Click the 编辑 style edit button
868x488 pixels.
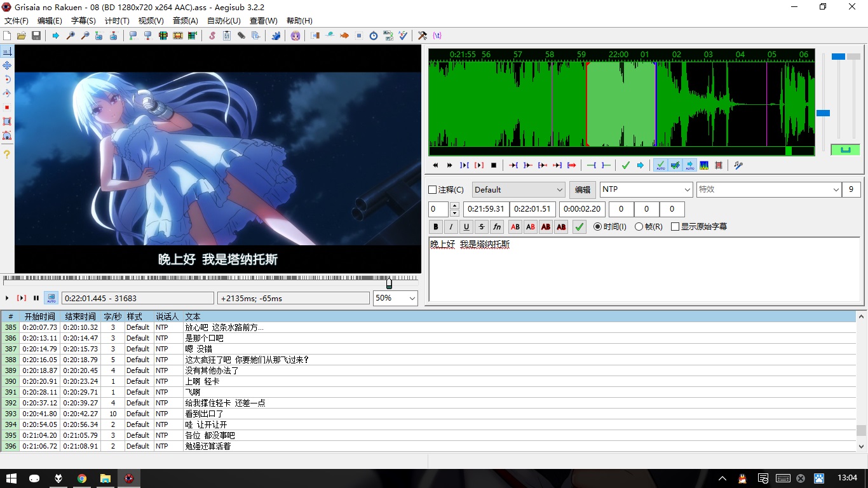click(583, 189)
